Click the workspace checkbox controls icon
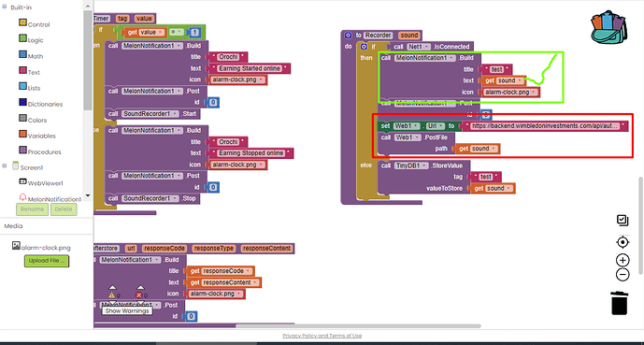 (623, 221)
